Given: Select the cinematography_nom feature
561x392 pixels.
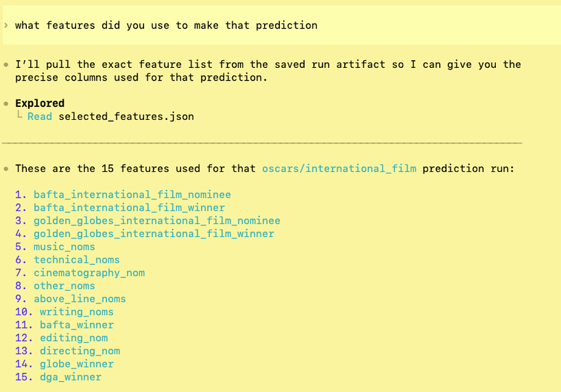Looking at the screenshot, I should [89, 273].
